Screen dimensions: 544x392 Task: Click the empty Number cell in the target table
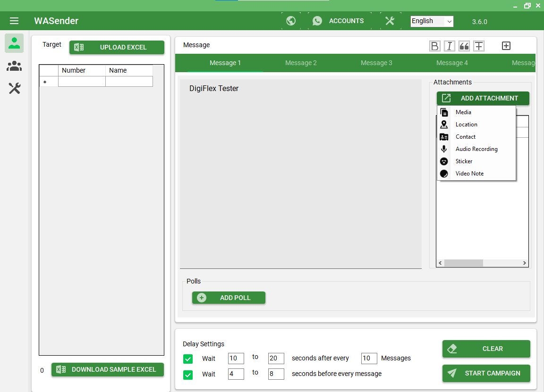[82, 82]
